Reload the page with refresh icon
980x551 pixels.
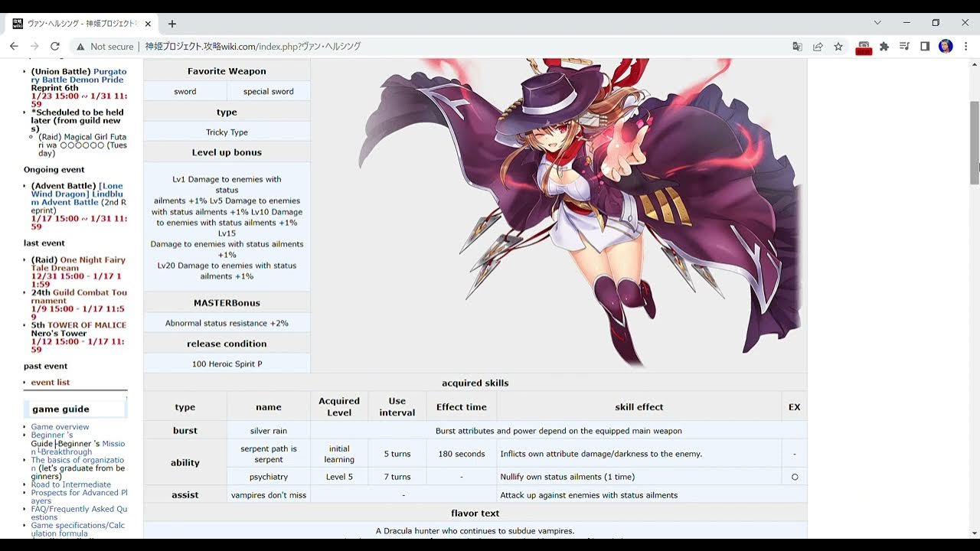pos(55,47)
